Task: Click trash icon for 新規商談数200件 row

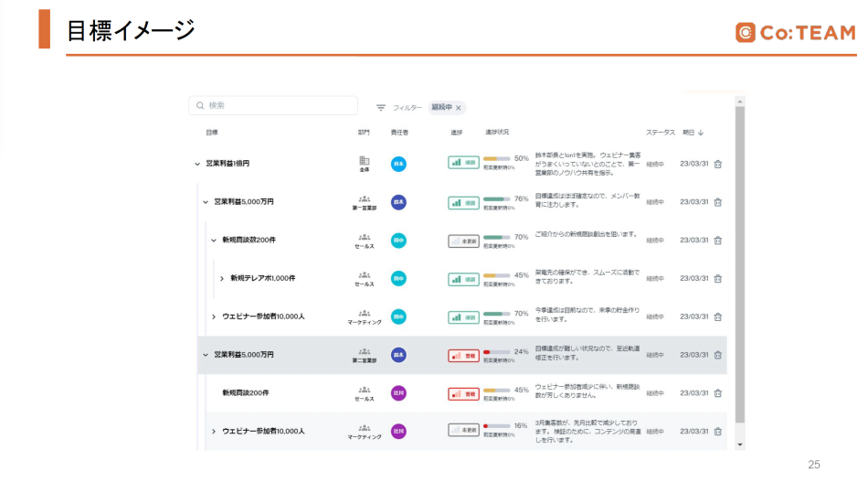Action: tap(717, 241)
